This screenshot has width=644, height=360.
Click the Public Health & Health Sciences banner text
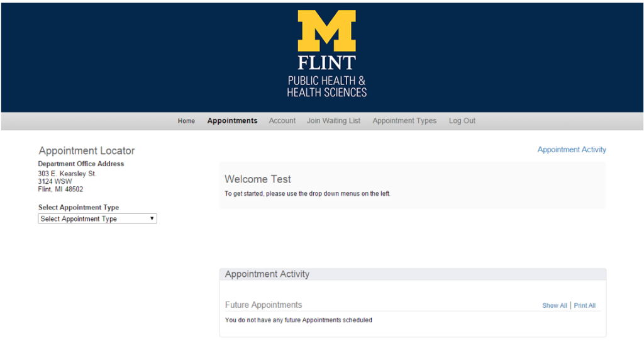326,86
